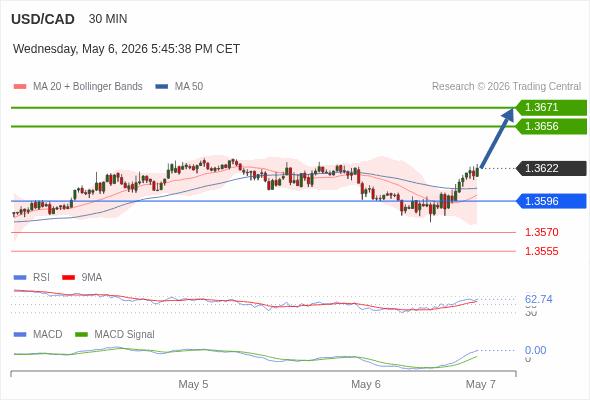Select the 1.3671 green resistance tag
The height and width of the screenshot is (400, 590).
551,108
